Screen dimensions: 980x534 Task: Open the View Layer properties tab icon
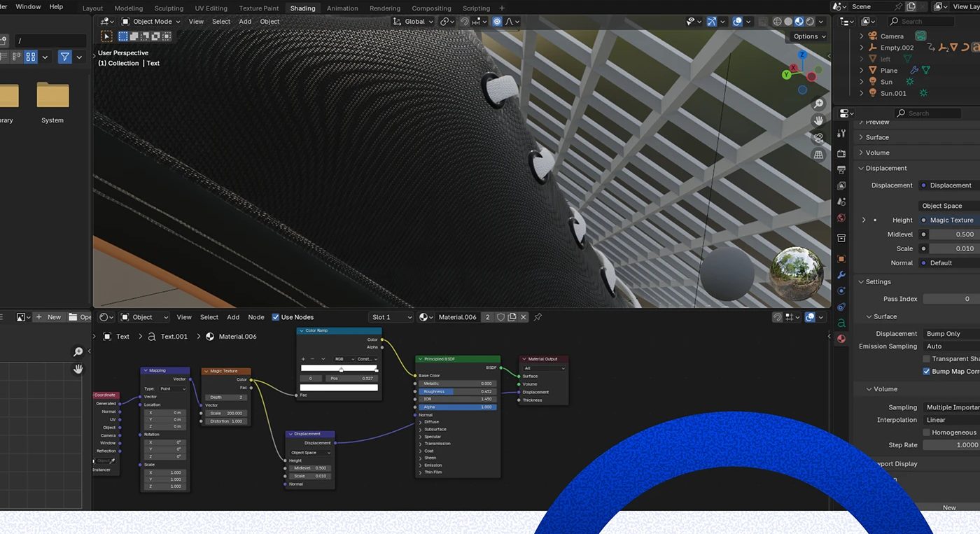point(841,185)
